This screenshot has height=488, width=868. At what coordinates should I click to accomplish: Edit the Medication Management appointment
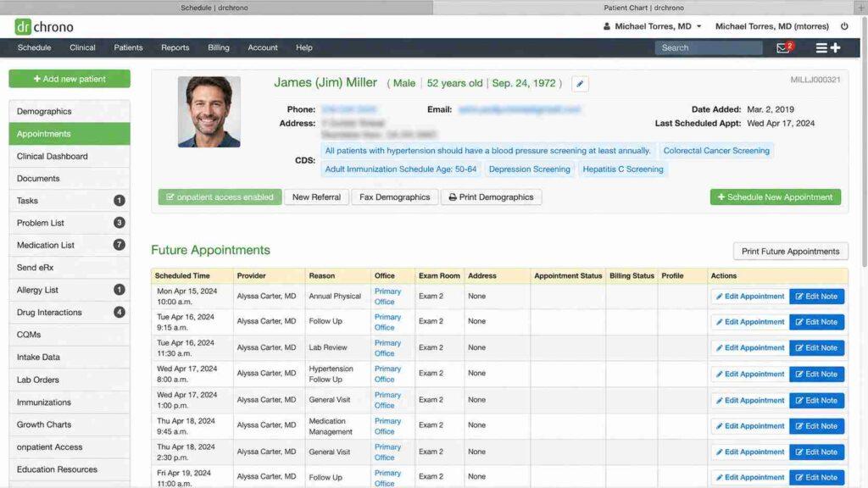tap(750, 426)
